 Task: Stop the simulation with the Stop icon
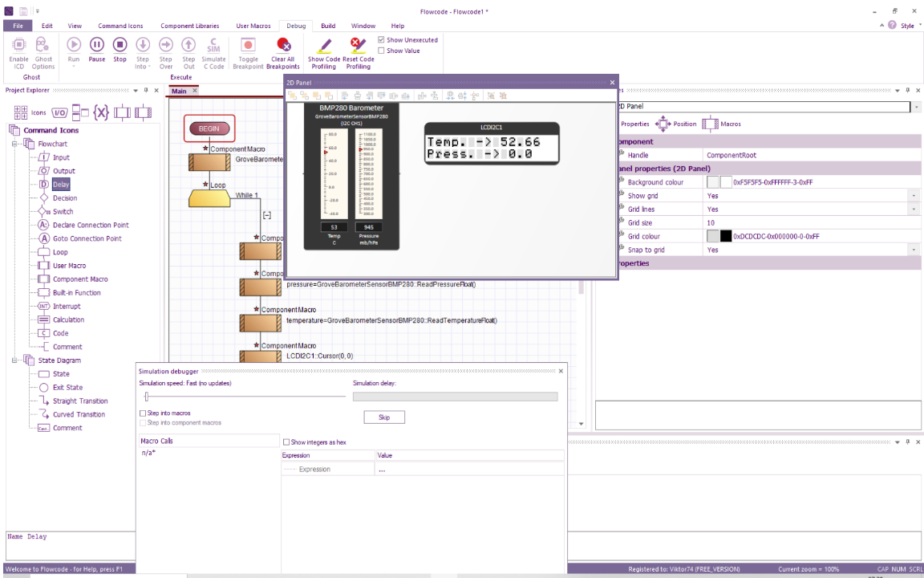pyautogui.click(x=120, y=45)
